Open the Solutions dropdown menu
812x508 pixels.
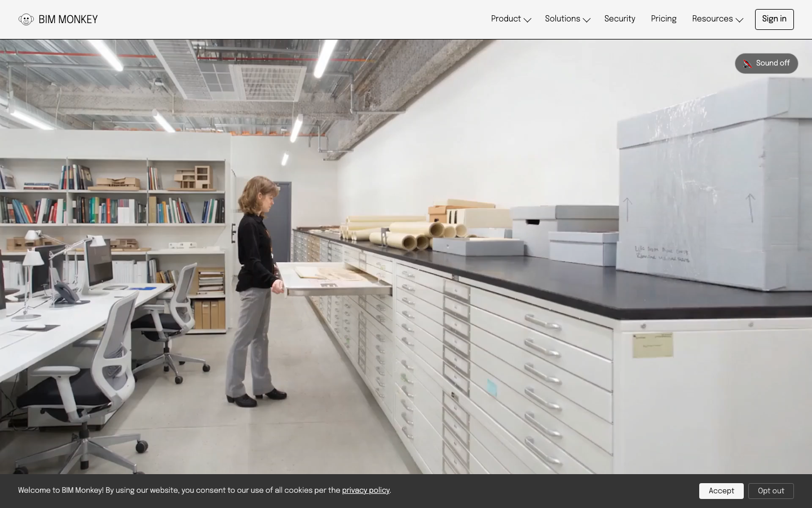coord(567,19)
